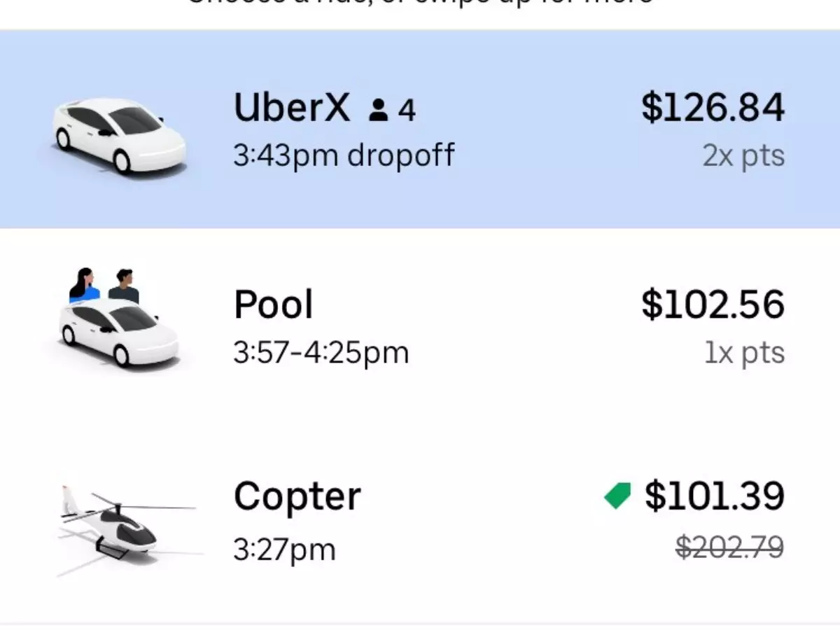Tap the 3:43pm dropoff time text
Viewport: 840px width, 630px height.
tap(344, 155)
